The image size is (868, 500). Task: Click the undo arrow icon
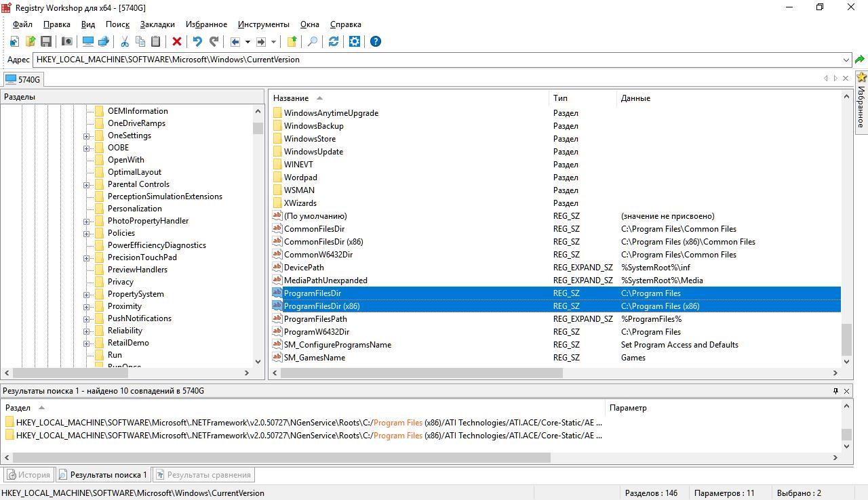(197, 41)
